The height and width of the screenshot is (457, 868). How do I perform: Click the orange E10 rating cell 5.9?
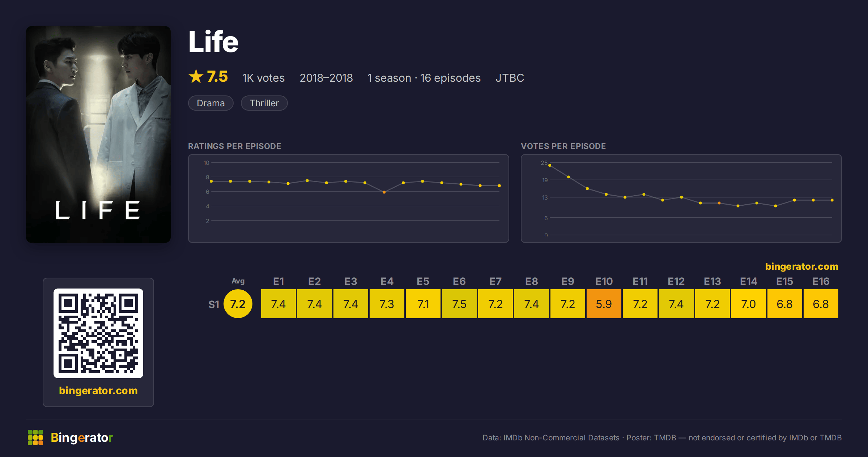click(x=604, y=304)
